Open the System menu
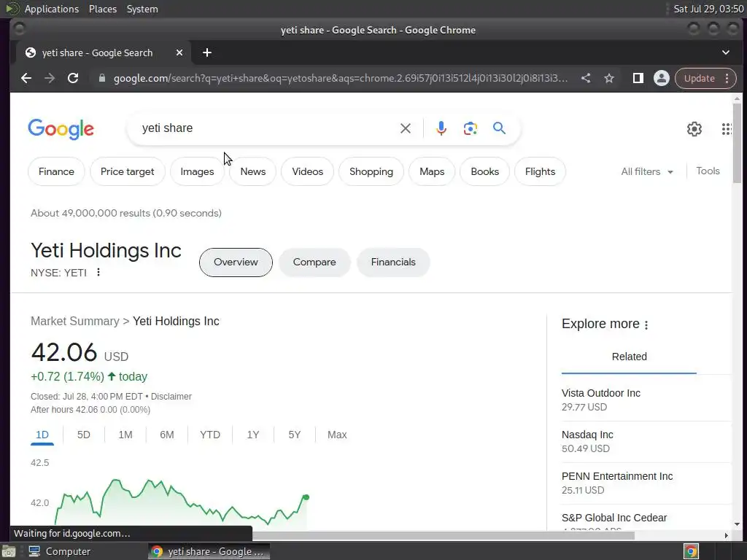This screenshot has height=560, width=747. pyautogui.click(x=142, y=9)
